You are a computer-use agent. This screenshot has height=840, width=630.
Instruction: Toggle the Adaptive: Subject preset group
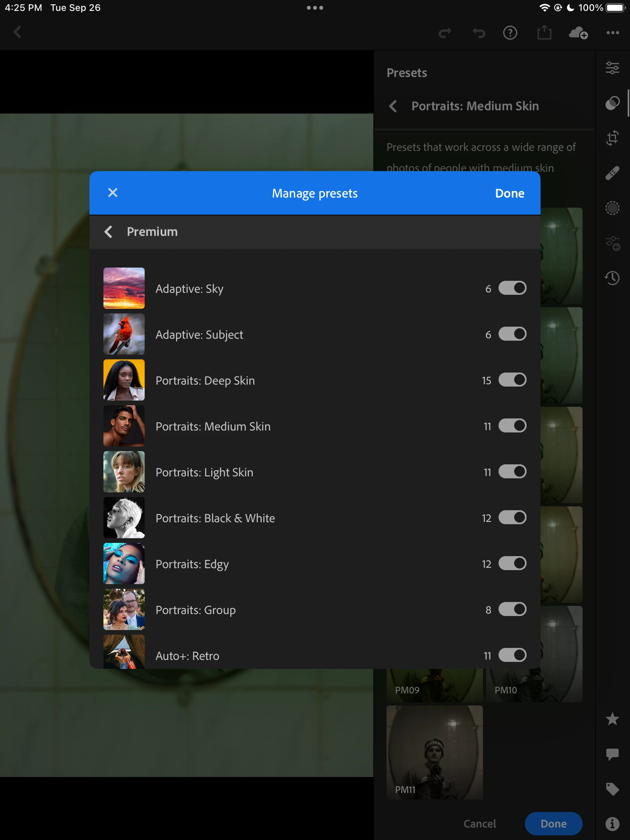pyautogui.click(x=513, y=334)
